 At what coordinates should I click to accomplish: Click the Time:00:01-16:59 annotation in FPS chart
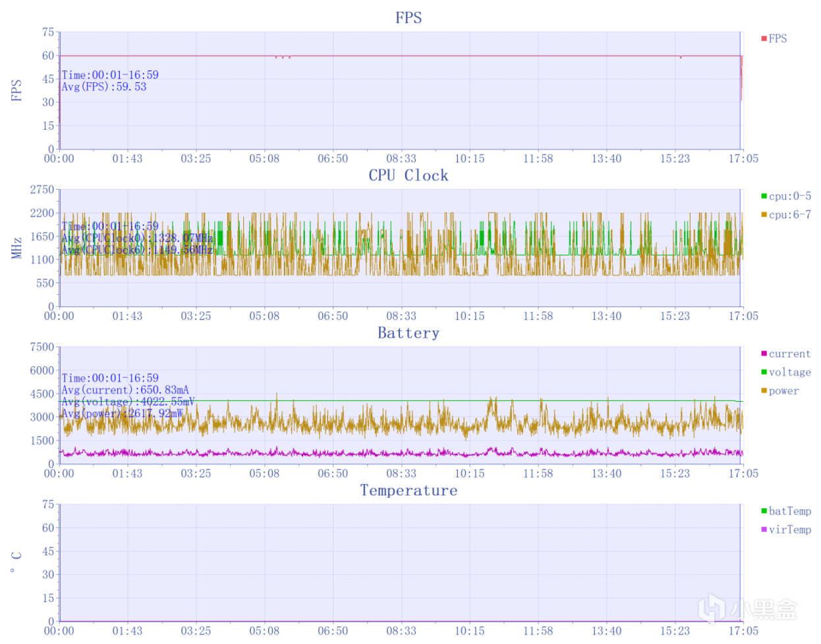pyautogui.click(x=110, y=75)
